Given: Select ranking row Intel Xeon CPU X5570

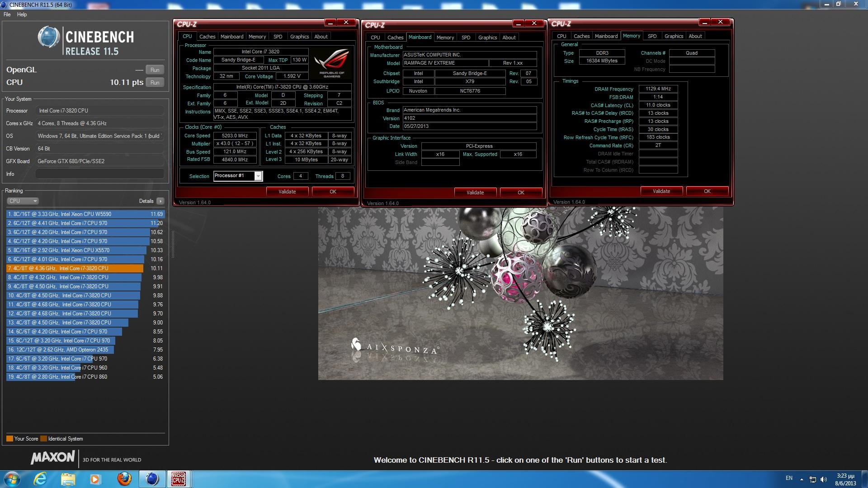Looking at the screenshot, I should click(85, 250).
